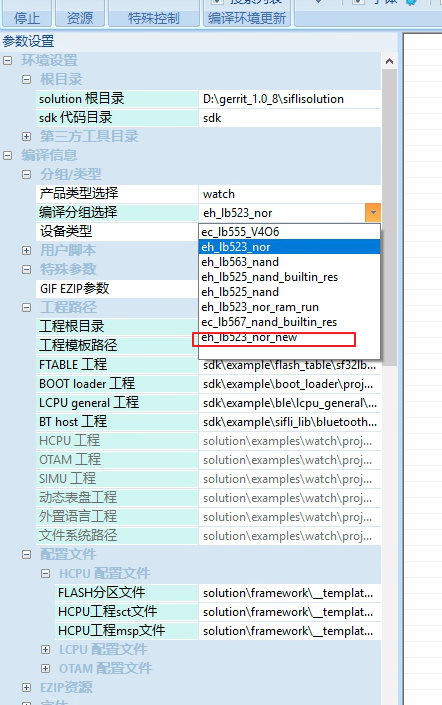442x705 pixels.
Task: Pick ec_lb555_V4O6 option
Action: (x=289, y=232)
